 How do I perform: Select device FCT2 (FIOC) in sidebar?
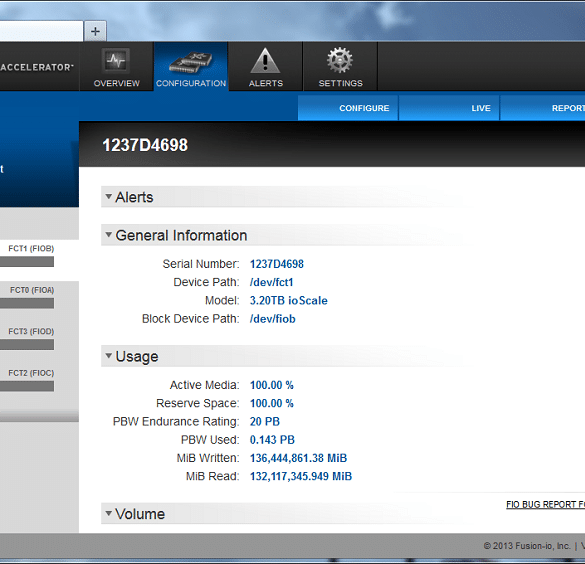pos(31,373)
